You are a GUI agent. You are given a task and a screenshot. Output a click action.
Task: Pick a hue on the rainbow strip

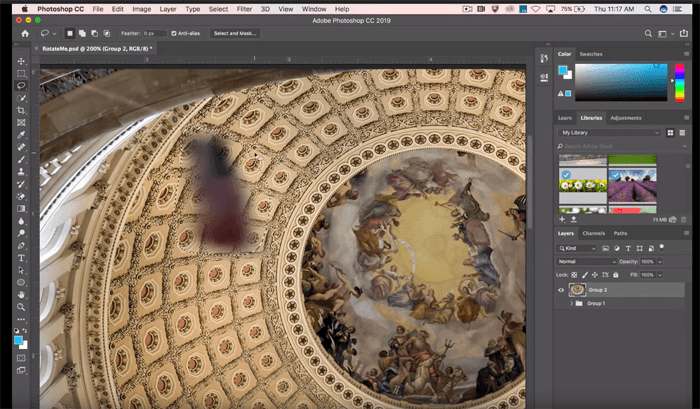(679, 82)
